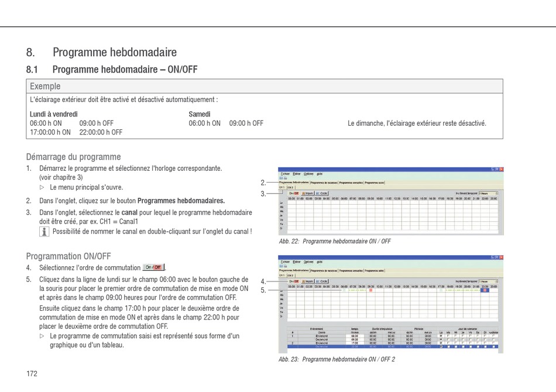Open the aide menu in the Abb. 23 window

[320, 262]
